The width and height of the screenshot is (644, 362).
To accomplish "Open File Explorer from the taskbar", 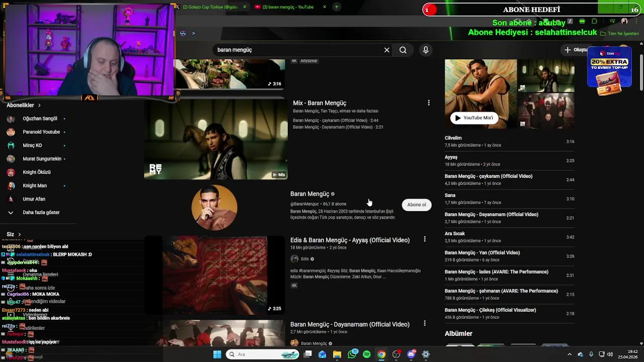I will coord(337,354).
